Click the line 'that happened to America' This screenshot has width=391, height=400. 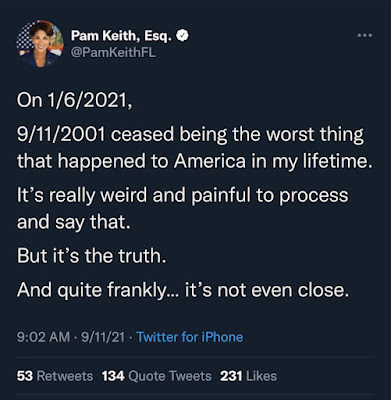[x=194, y=161]
